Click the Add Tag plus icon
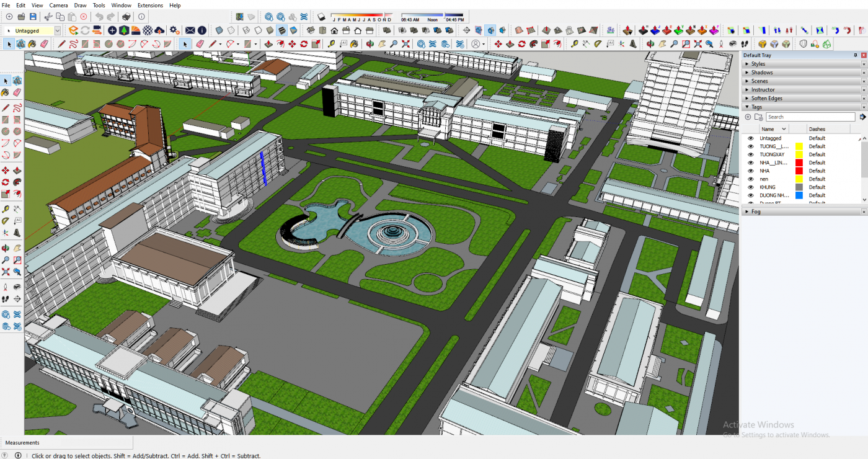868x459 pixels. click(x=748, y=117)
